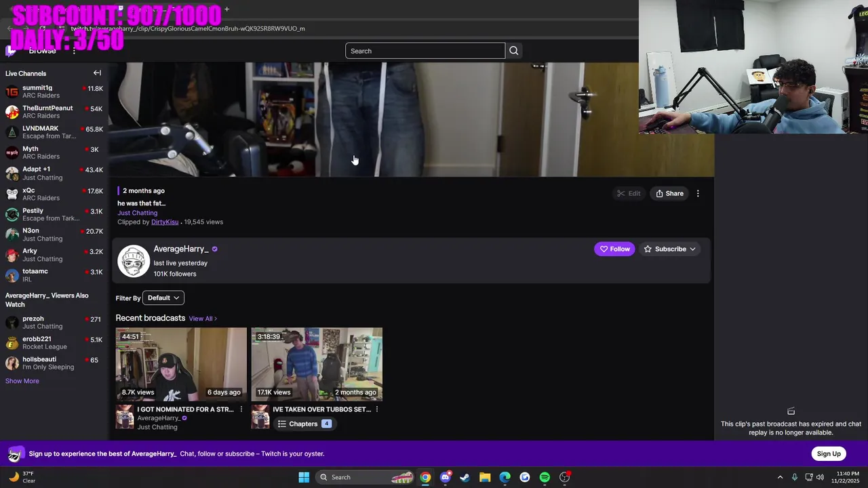Open Discord from the taskbar
868x488 pixels.
point(445,477)
